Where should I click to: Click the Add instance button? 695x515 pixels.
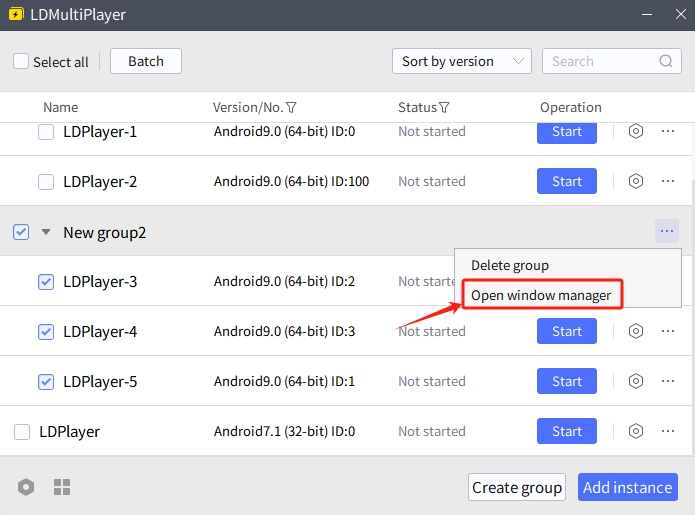point(627,487)
